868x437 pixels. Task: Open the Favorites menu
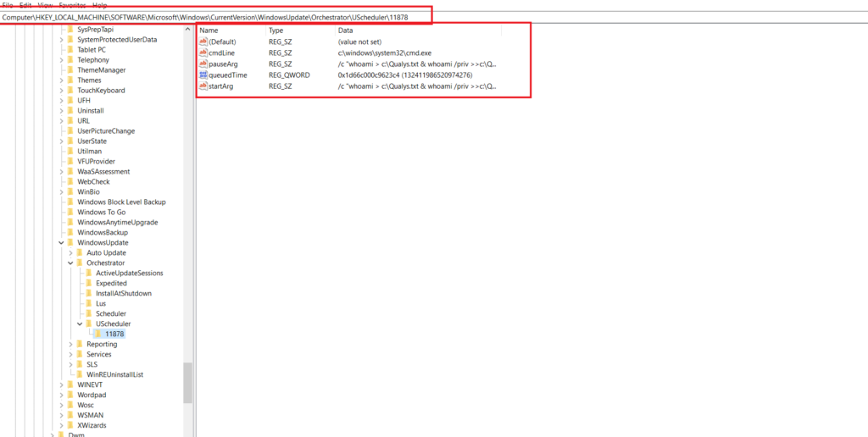click(73, 4)
